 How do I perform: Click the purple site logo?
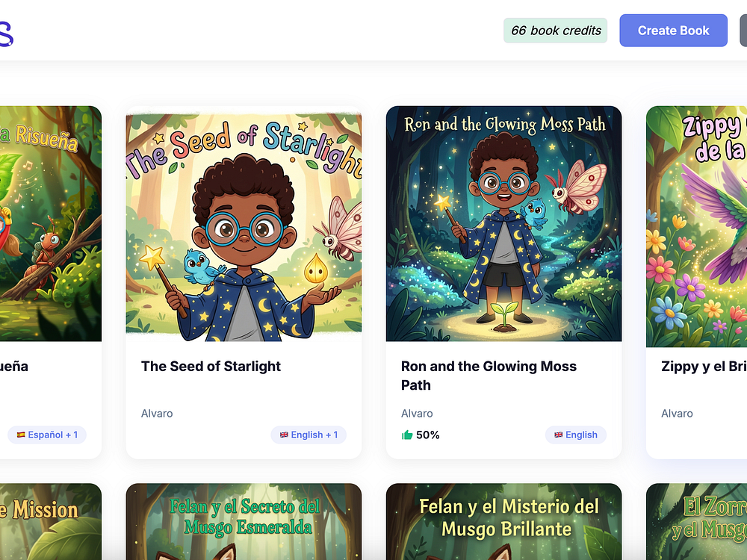click(x=6, y=34)
